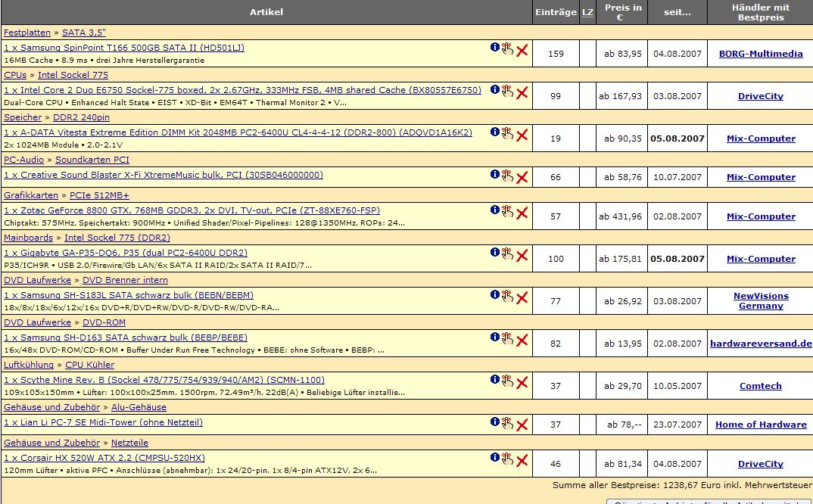Click hand icon on Samsung SH-D163 row

coord(508,339)
